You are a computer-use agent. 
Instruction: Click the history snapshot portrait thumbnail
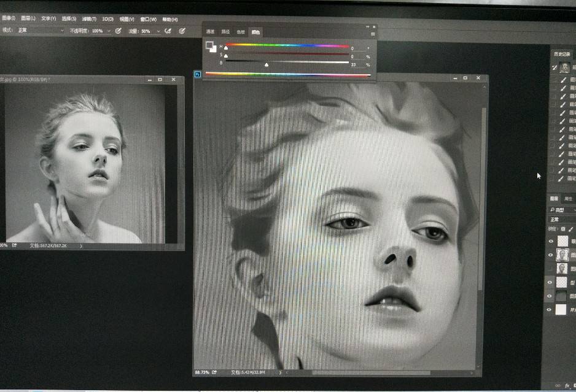pyautogui.click(x=564, y=67)
